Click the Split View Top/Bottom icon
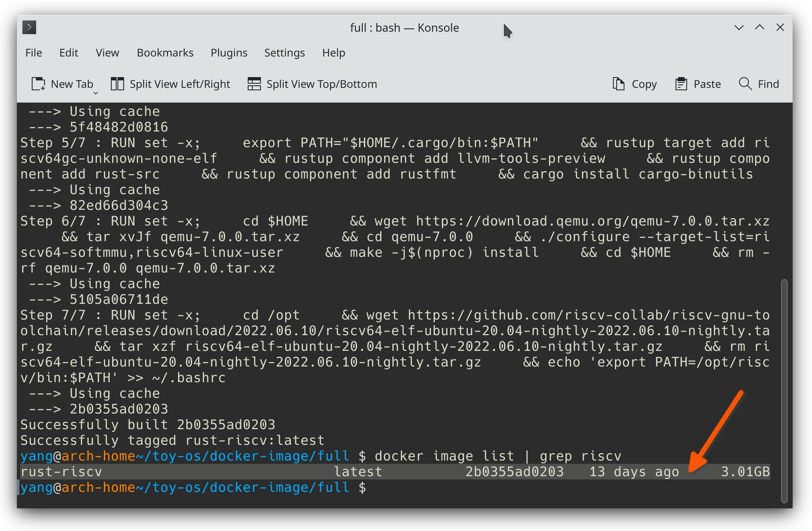The width and height of the screenshot is (812, 531). tap(252, 84)
